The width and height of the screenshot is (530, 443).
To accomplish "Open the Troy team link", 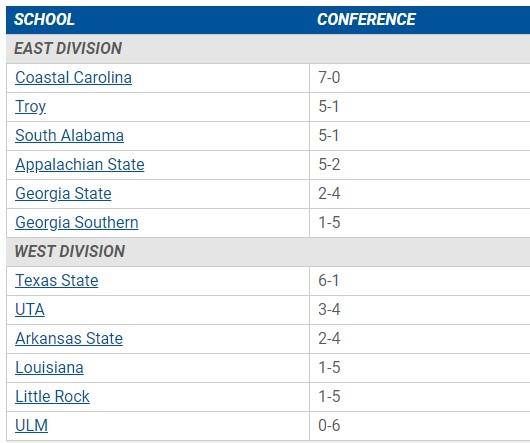I will tap(30, 107).
